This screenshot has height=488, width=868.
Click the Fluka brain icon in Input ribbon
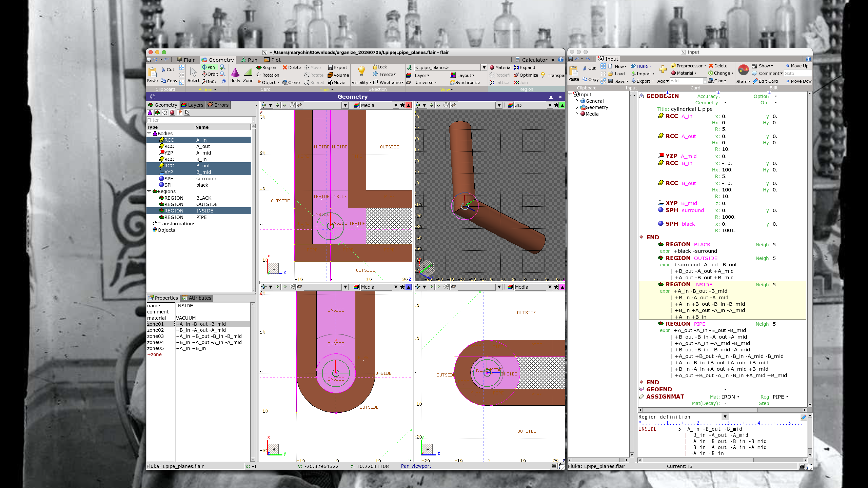[x=633, y=66]
